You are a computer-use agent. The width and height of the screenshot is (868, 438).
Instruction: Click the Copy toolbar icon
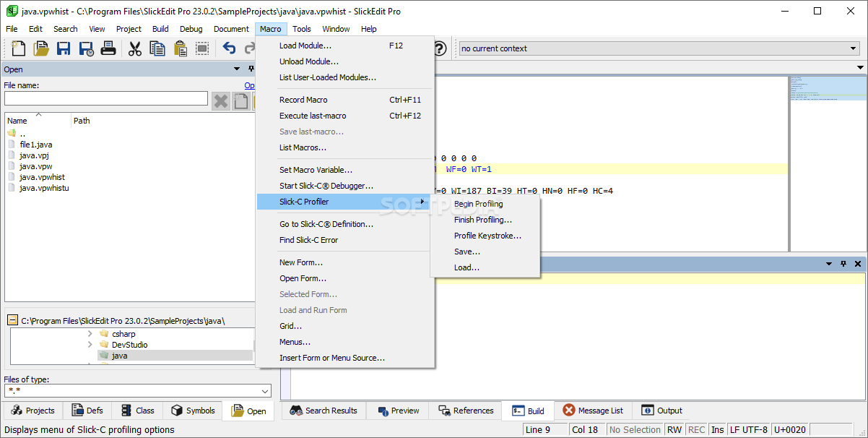pos(157,48)
